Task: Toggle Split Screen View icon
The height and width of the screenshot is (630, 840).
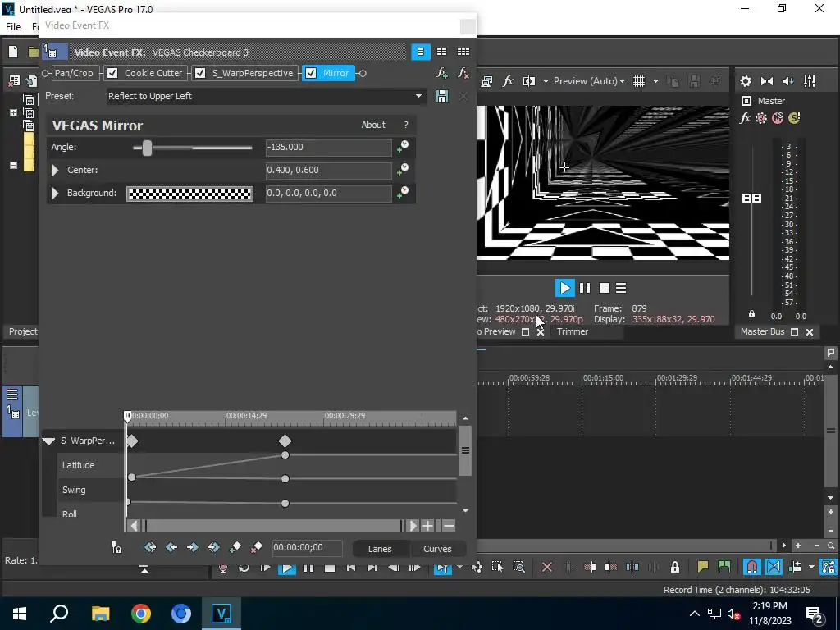Action: click(529, 81)
